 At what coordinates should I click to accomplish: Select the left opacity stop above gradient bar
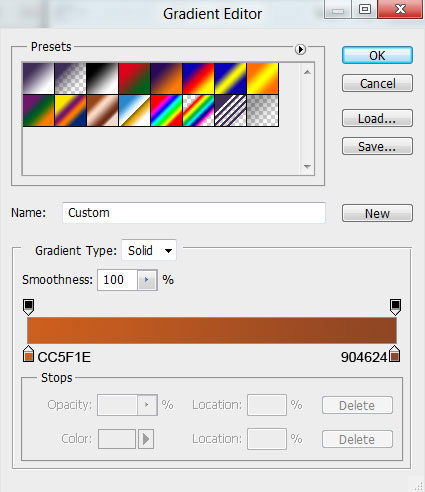point(29,307)
